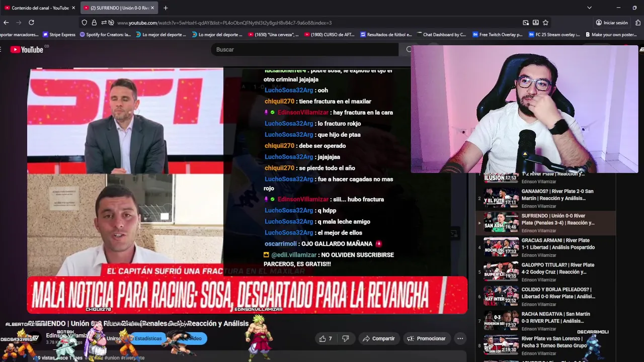Like the video with thumbs-up button
644x362 pixels.
tap(326, 338)
